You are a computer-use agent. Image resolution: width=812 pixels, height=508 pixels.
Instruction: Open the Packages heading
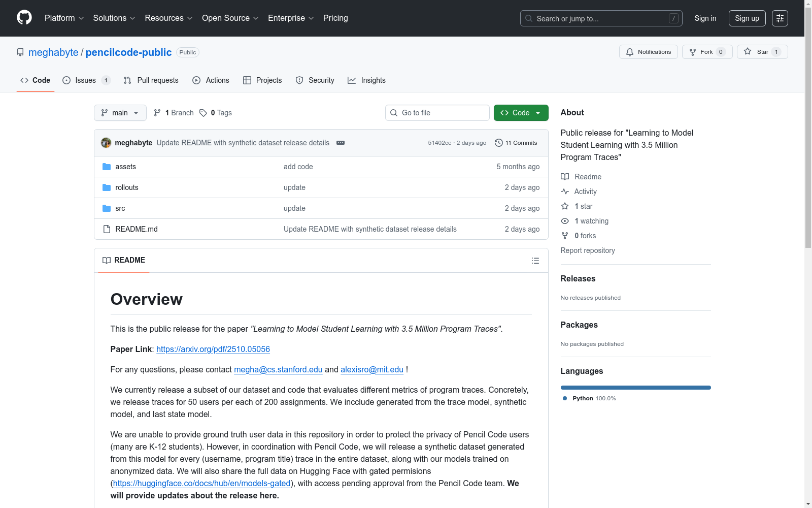(579, 325)
